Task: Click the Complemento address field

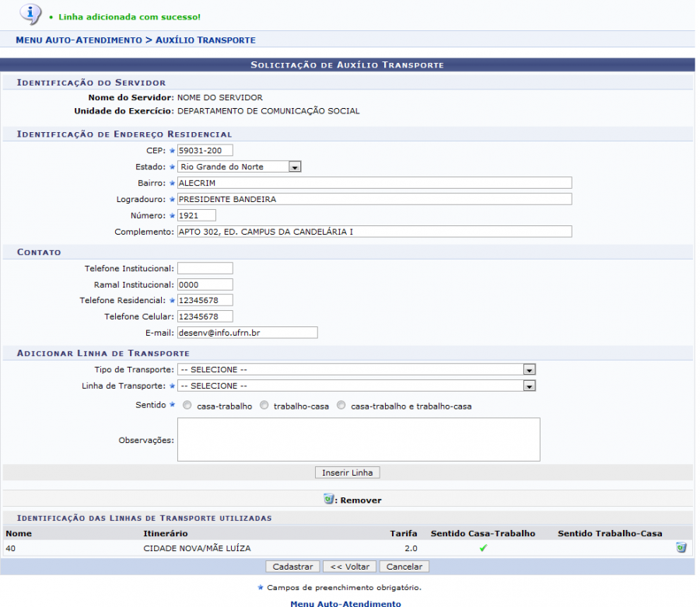Action: [373, 232]
